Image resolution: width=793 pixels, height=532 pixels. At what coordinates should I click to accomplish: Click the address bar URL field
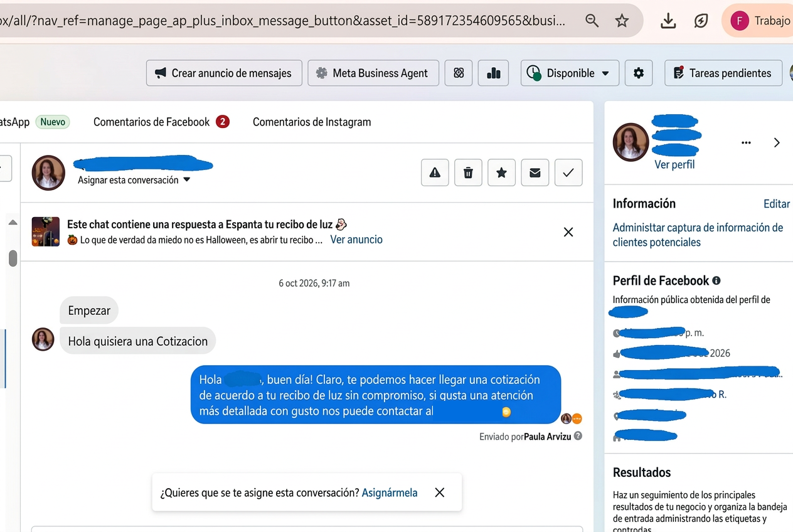[x=282, y=21]
